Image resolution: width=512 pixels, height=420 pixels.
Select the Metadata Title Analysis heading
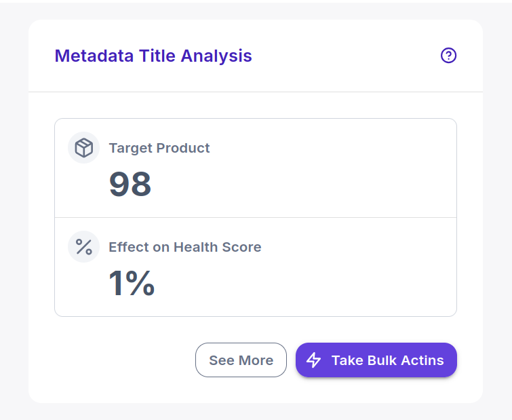coord(153,56)
